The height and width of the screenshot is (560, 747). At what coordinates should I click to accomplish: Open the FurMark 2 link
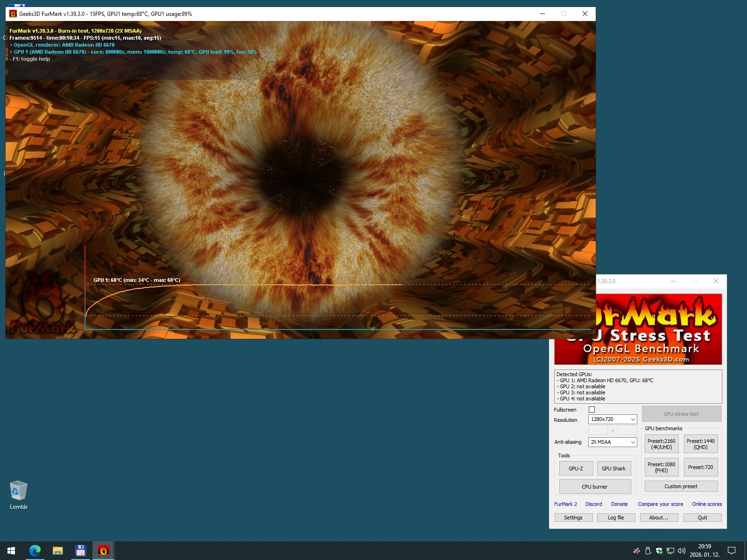pyautogui.click(x=565, y=504)
